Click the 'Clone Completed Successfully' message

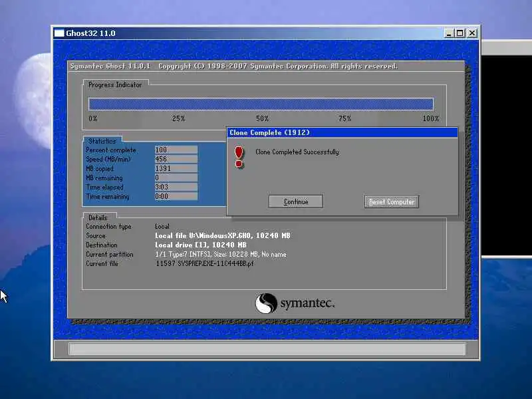coord(297,152)
